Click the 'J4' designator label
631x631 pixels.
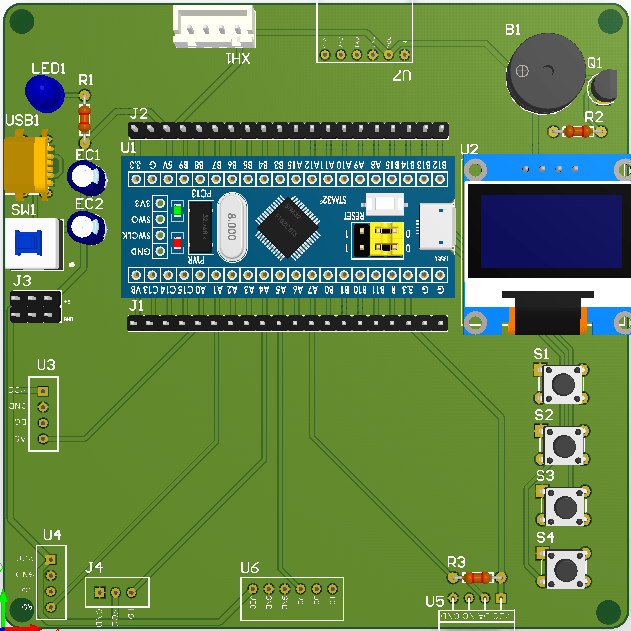[94, 567]
